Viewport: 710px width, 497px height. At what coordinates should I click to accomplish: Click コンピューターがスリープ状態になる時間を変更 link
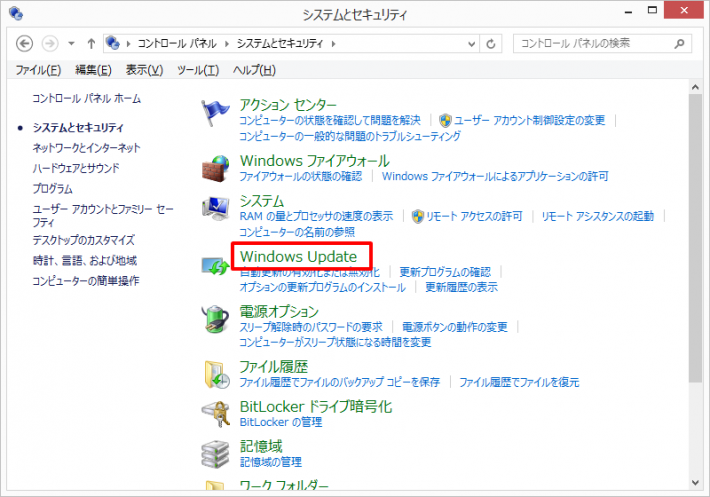(x=335, y=342)
